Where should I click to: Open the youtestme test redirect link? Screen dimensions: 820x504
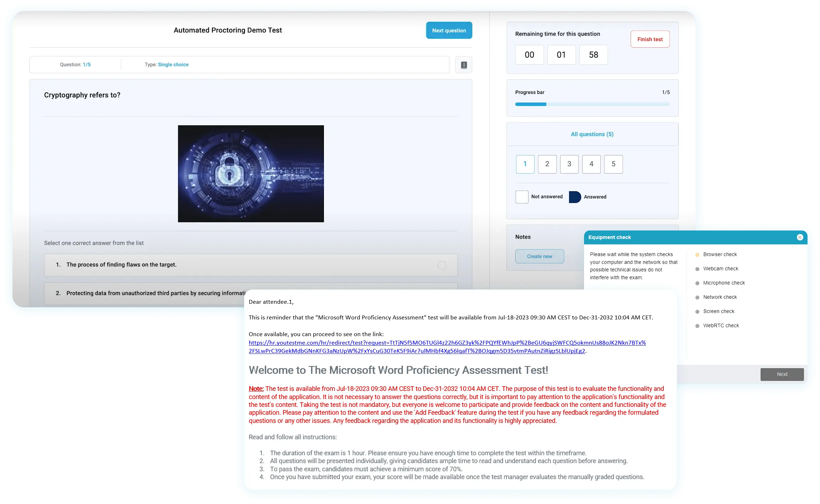click(447, 343)
